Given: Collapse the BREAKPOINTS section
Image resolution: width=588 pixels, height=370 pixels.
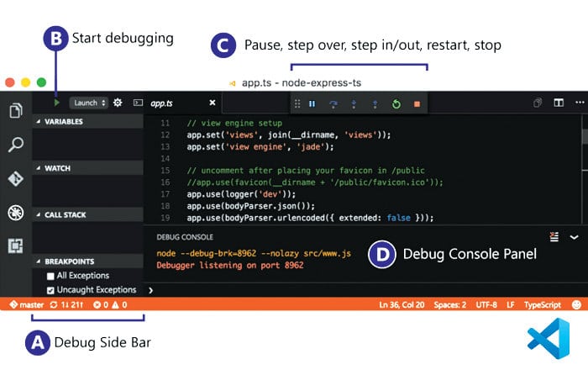Looking at the screenshot, I should click(x=87, y=262).
